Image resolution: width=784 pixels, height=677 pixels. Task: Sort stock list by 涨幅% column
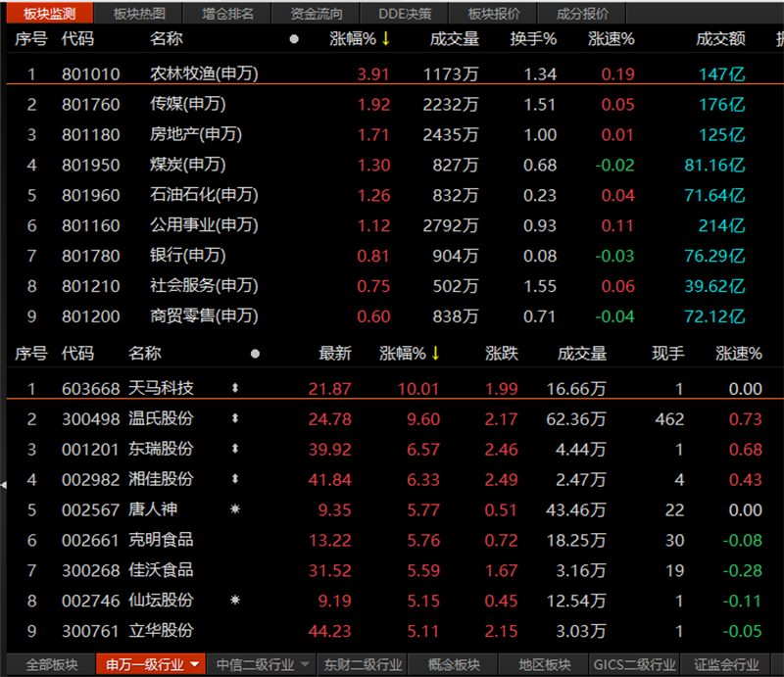(409, 354)
